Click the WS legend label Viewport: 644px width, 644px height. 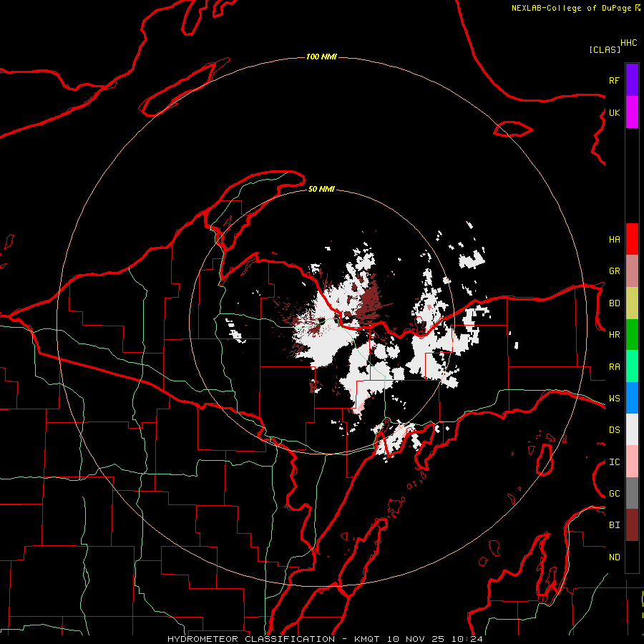614,399
